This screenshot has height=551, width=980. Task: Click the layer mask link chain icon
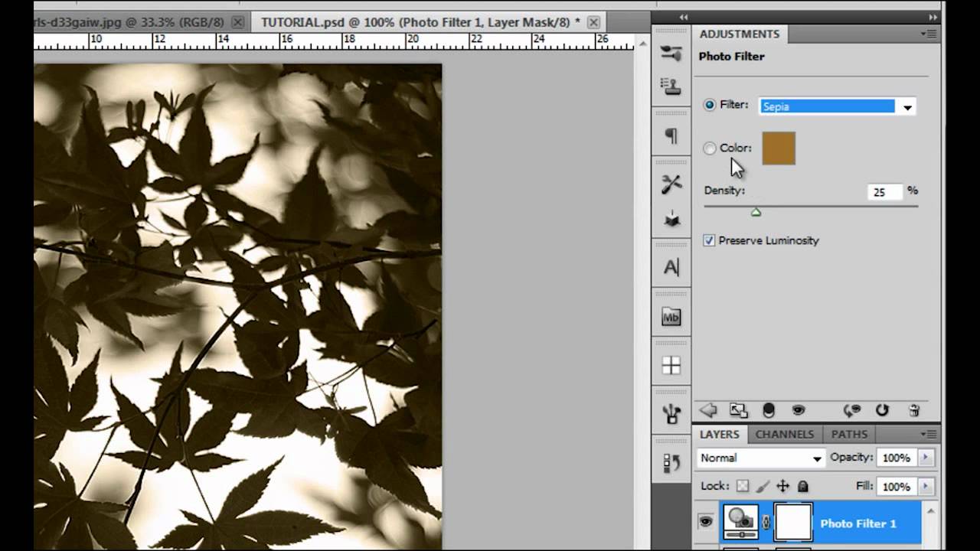pyautogui.click(x=766, y=523)
